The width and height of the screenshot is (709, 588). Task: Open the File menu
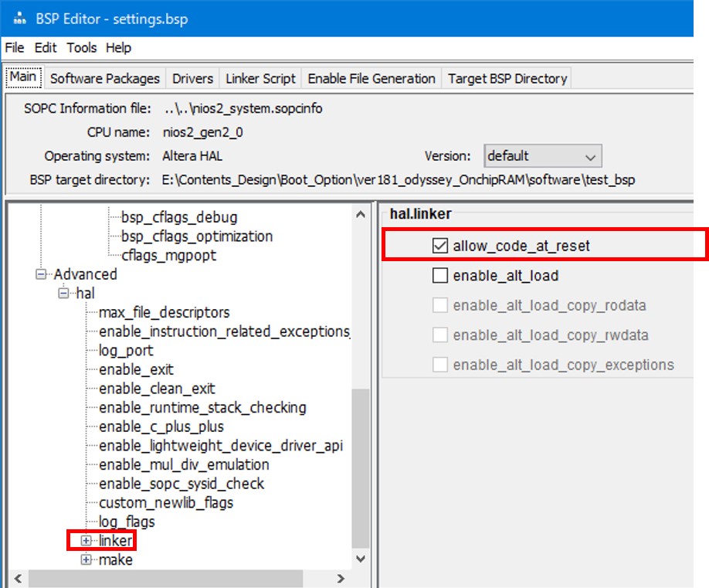15,48
